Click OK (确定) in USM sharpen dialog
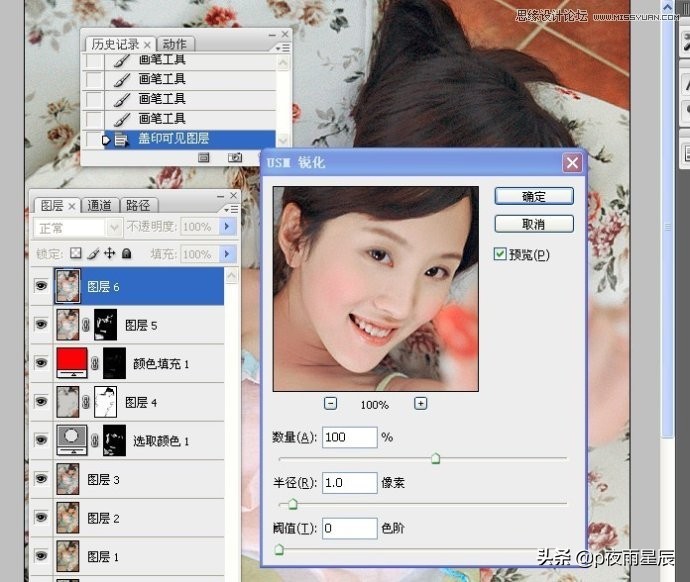The height and width of the screenshot is (582, 690). coord(534,196)
